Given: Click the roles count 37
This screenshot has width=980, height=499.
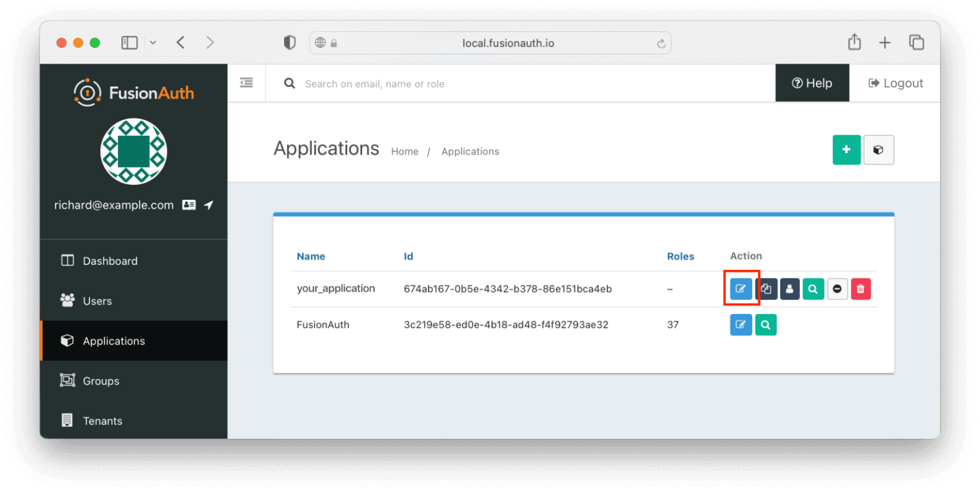Looking at the screenshot, I should coord(673,325).
